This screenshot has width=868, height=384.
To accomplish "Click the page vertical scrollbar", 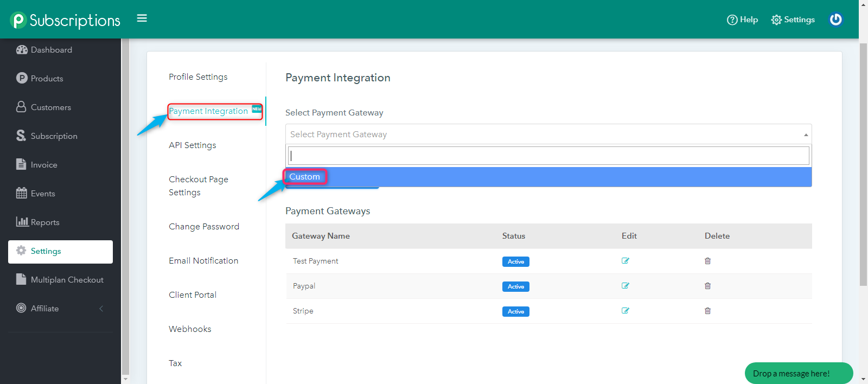I will click(x=863, y=164).
